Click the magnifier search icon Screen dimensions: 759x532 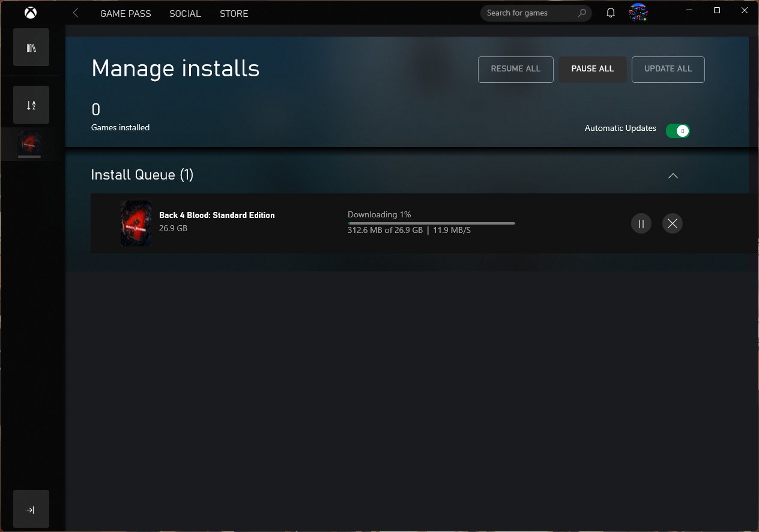(x=581, y=13)
